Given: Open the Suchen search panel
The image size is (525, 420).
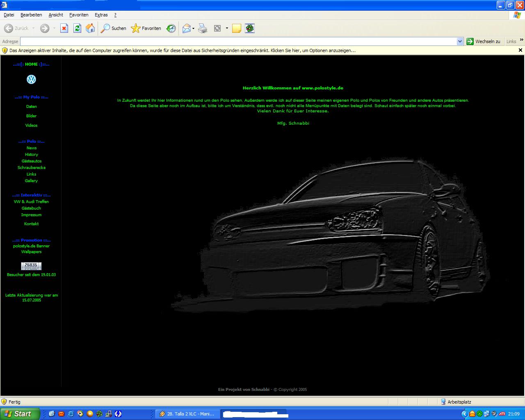Looking at the screenshot, I should [114, 28].
